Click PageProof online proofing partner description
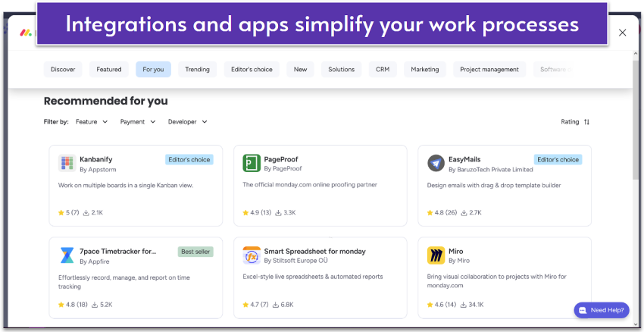The width and height of the screenshot is (644, 332). point(310,185)
